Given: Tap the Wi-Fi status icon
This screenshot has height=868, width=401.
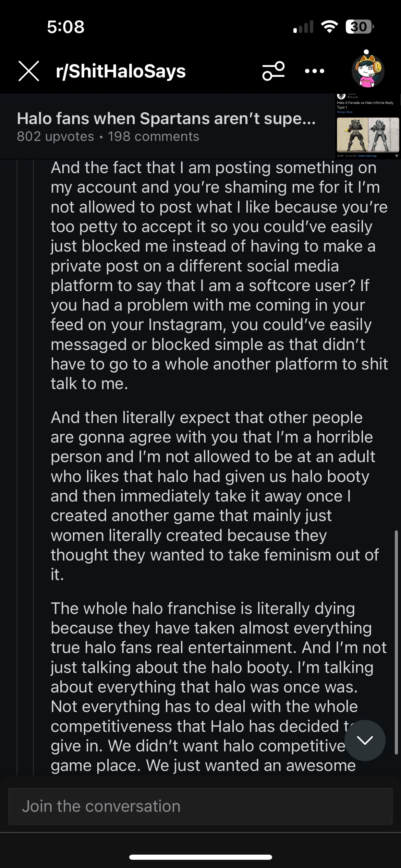Looking at the screenshot, I should click(x=329, y=27).
